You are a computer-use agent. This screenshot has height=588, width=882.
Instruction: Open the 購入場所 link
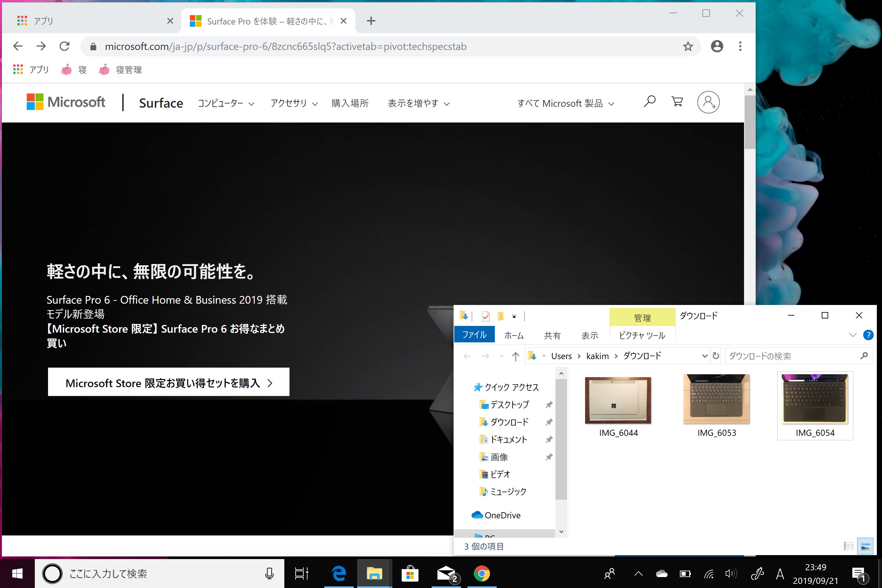point(350,103)
